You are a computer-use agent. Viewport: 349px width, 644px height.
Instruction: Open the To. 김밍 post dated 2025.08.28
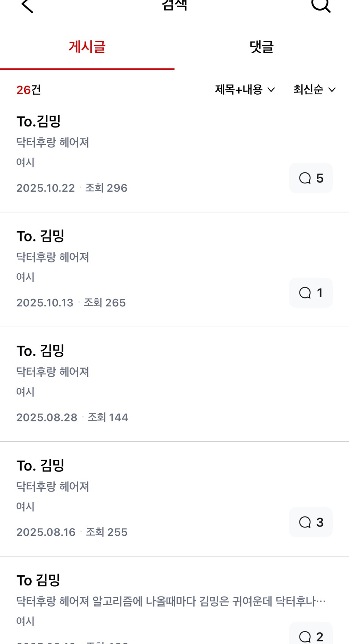[x=40, y=351]
